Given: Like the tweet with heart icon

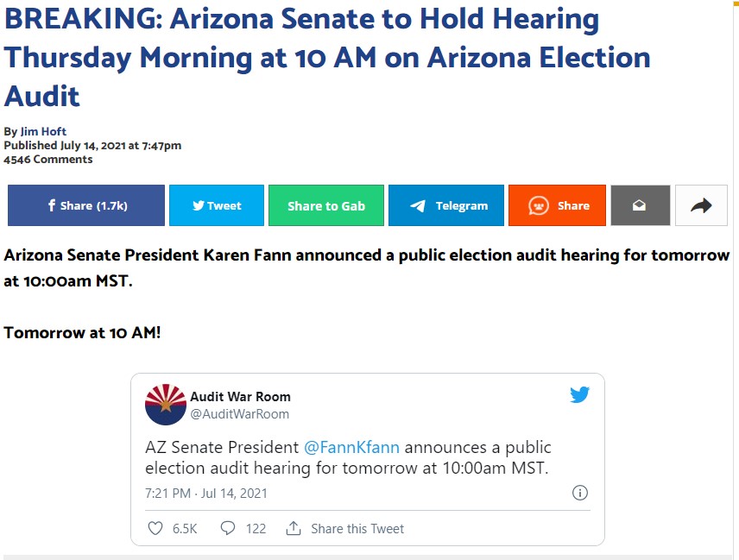Looking at the screenshot, I should click(155, 528).
